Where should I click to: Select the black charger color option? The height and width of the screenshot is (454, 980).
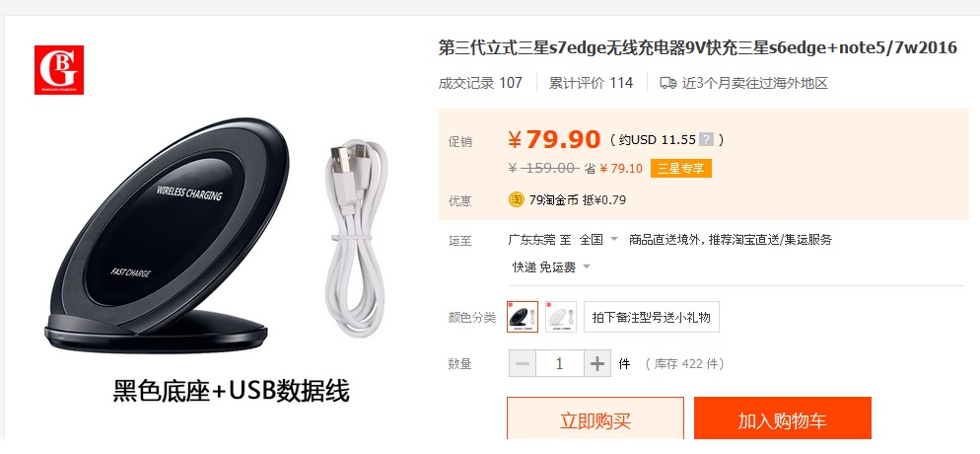523,317
